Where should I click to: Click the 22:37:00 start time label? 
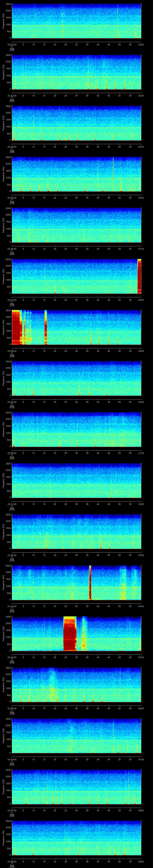pyautogui.click(x=12, y=810)
